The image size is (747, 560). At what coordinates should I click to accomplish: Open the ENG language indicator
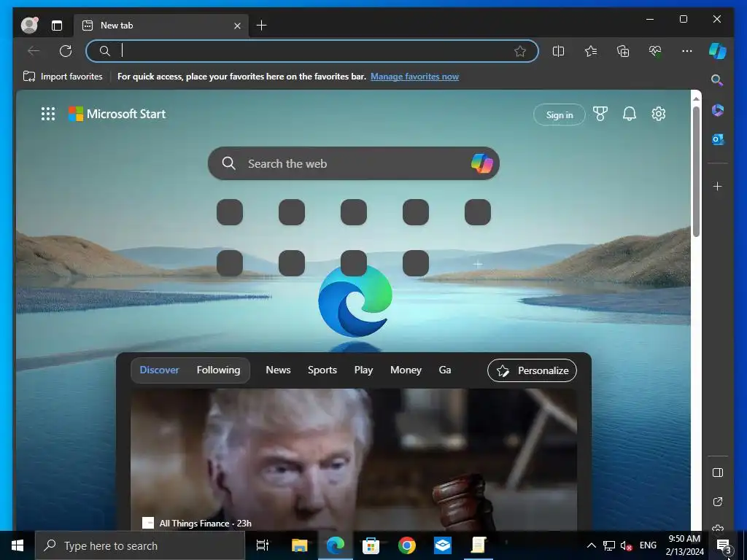coord(648,545)
